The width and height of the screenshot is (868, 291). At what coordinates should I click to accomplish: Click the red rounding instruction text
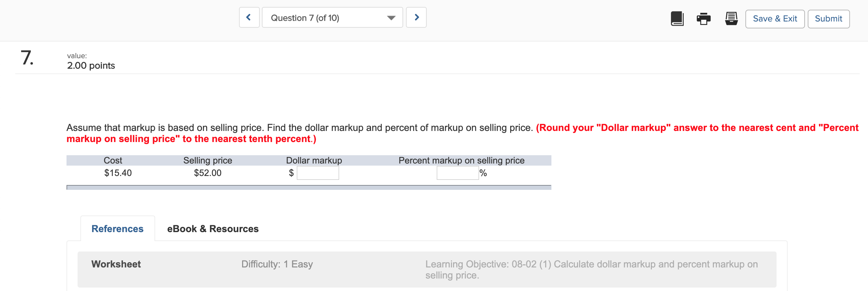[696, 128]
